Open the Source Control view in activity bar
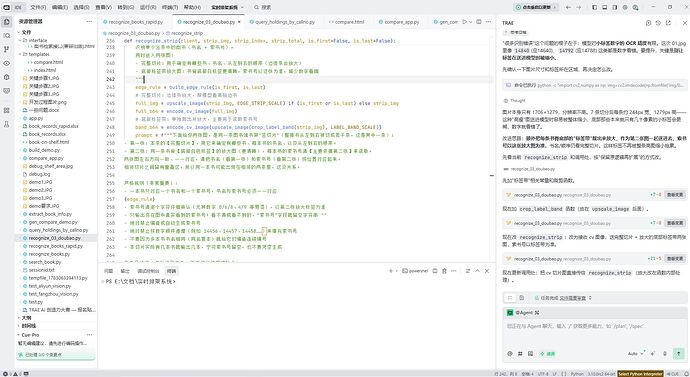The width and height of the screenshot is (690, 377). click(7, 49)
